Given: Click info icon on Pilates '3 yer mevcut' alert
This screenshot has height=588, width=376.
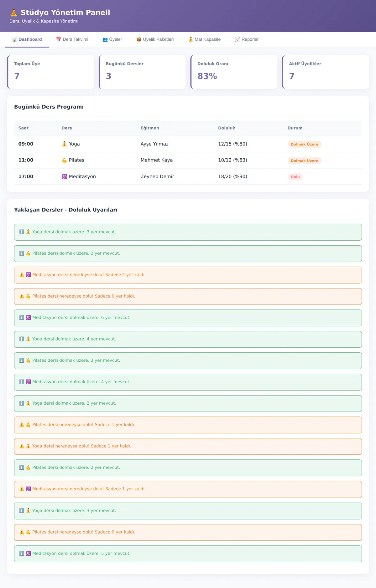Looking at the screenshot, I should 22,360.
